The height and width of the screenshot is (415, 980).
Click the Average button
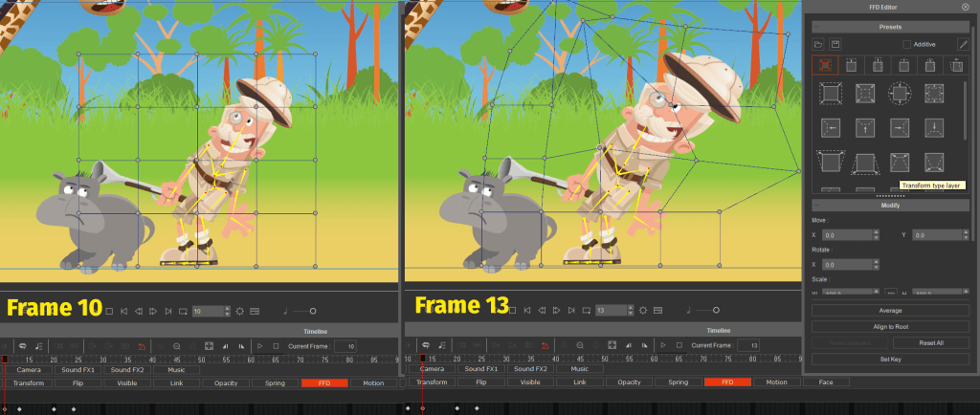tap(891, 310)
